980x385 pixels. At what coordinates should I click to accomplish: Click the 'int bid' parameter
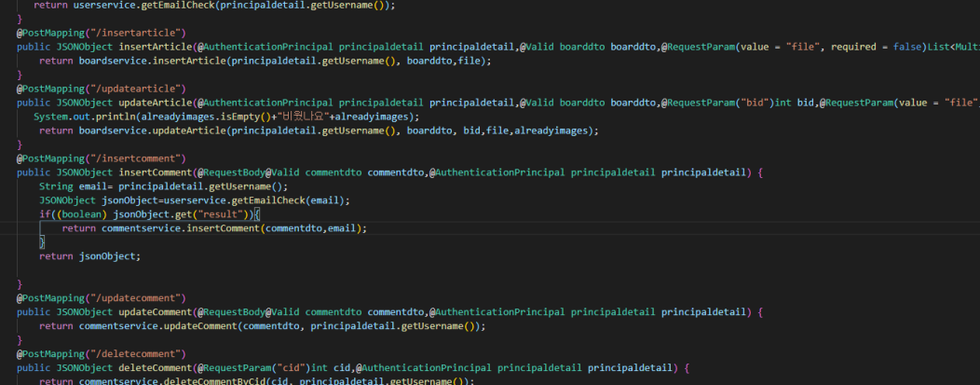click(x=793, y=103)
